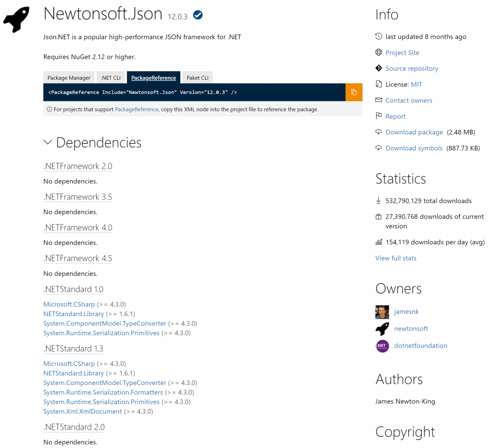
Task: Open the Paket CLI tab
Action: point(197,77)
